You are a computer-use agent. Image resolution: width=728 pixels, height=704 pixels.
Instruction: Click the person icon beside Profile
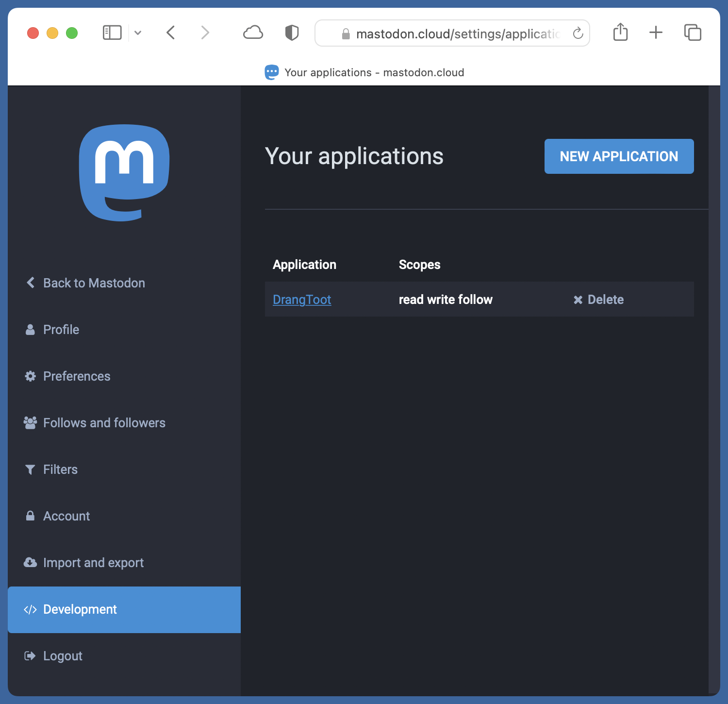click(30, 330)
